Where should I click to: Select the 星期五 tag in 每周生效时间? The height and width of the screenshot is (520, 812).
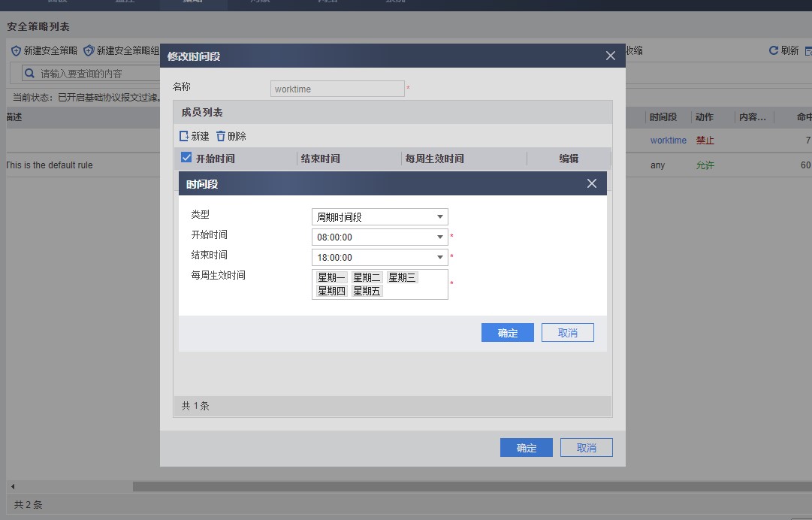pos(367,291)
